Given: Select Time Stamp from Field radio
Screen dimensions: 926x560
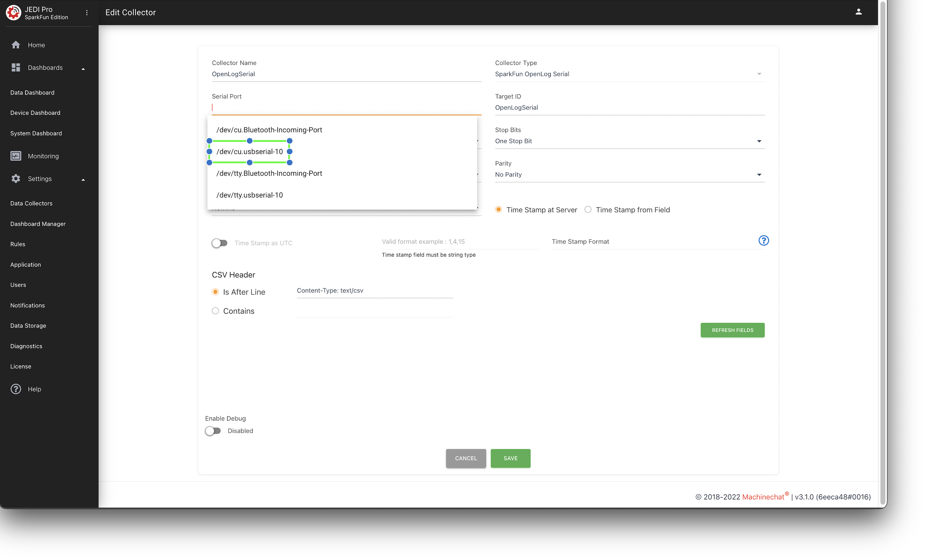Looking at the screenshot, I should pos(588,210).
